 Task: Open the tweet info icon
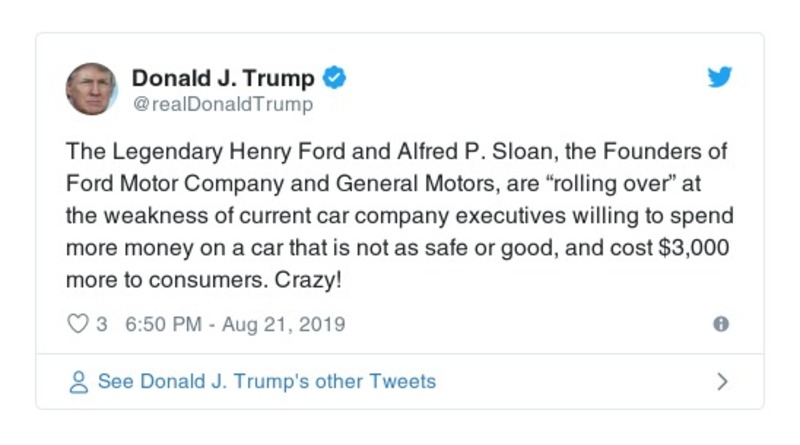click(720, 325)
